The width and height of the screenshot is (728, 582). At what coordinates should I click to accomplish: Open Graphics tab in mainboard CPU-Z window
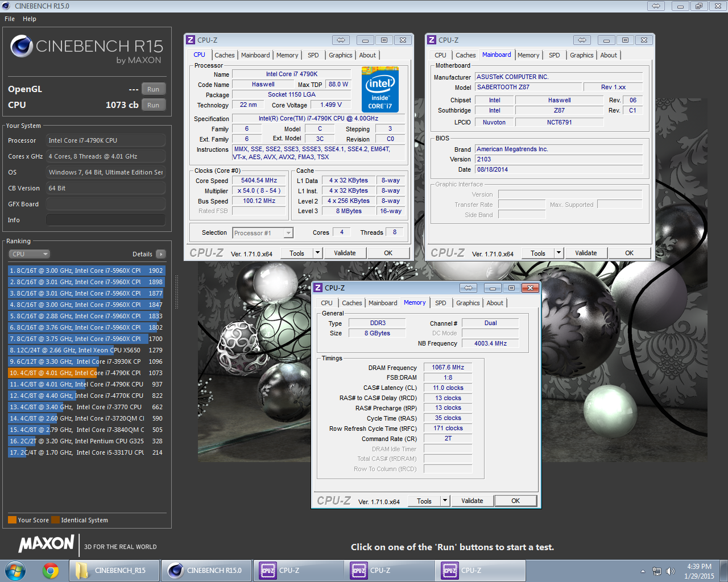pyautogui.click(x=582, y=55)
